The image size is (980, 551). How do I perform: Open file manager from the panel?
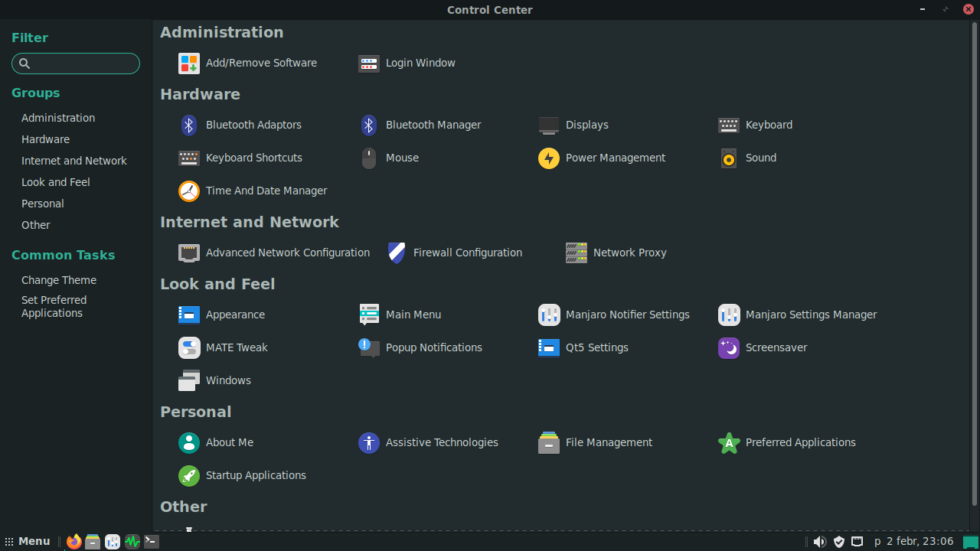[x=93, y=542]
